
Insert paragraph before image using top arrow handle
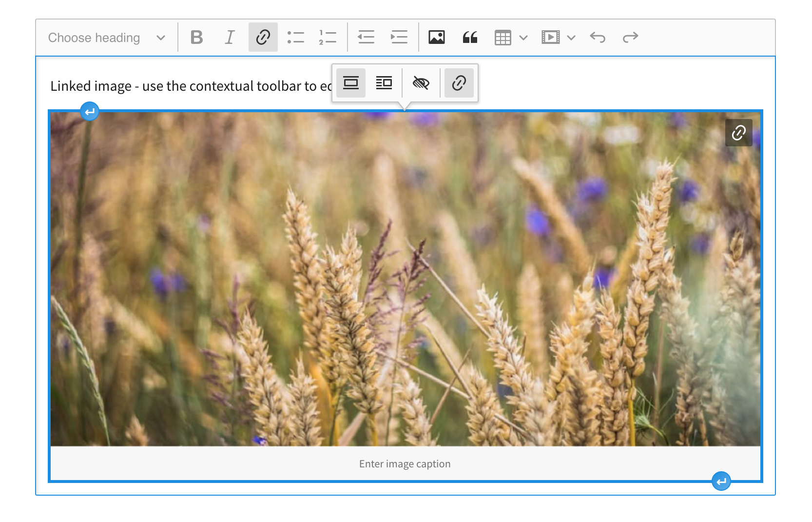(x=90, y=112)
